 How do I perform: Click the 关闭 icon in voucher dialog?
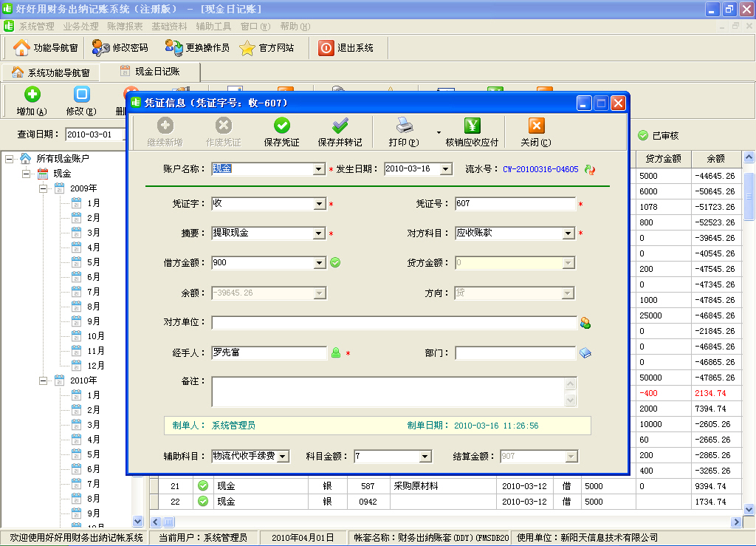pyautogui.click(x=536, y=126)
